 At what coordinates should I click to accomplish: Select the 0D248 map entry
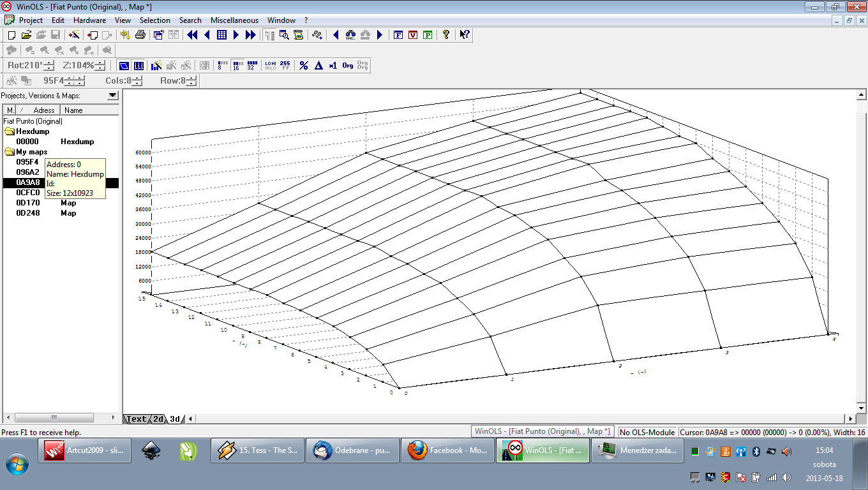coord(27,213)
